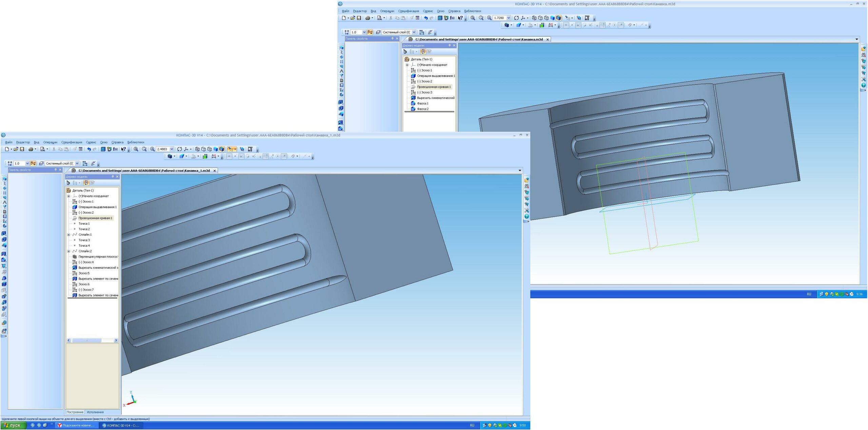Expand the Начало координат node in the Канавка.m3d tree
The height and width of the screenshot is (430, 868).
tap(407, 65)
